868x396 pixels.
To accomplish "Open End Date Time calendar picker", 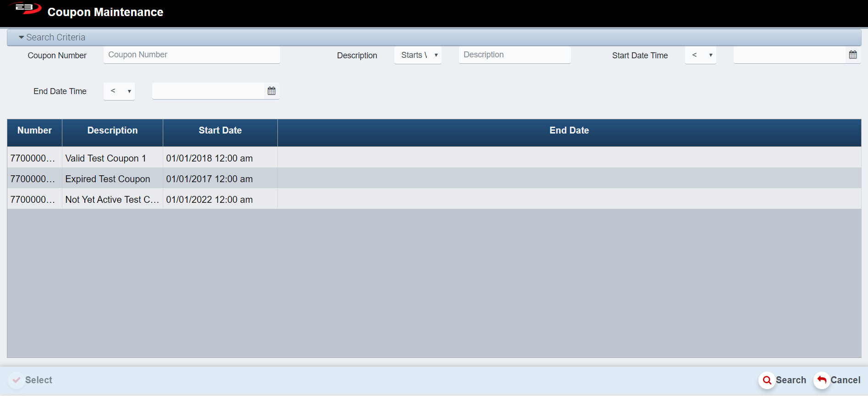I will 271,91.
